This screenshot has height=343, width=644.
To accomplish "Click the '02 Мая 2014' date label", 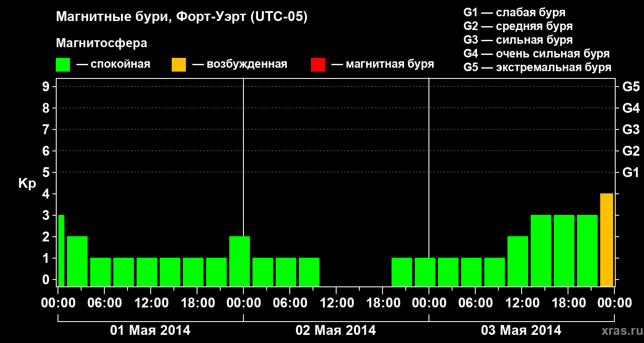I will 336,331.
